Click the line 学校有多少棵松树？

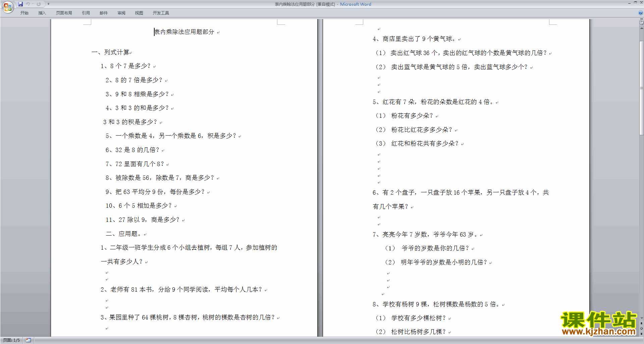coord(411,318)
